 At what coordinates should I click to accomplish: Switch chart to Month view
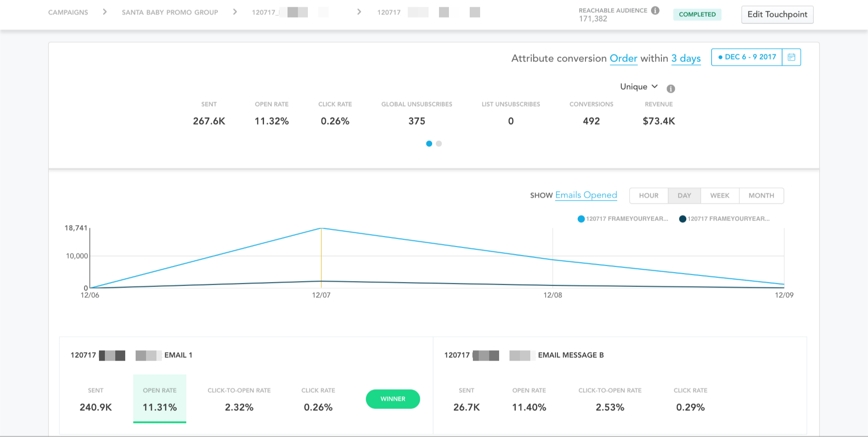point(761,196)
